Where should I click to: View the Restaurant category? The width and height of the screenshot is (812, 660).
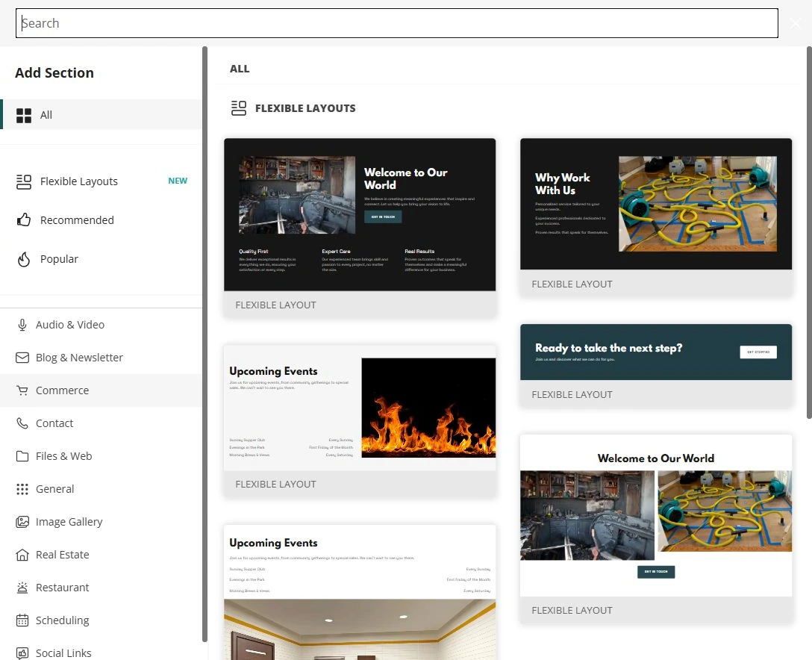62,588
